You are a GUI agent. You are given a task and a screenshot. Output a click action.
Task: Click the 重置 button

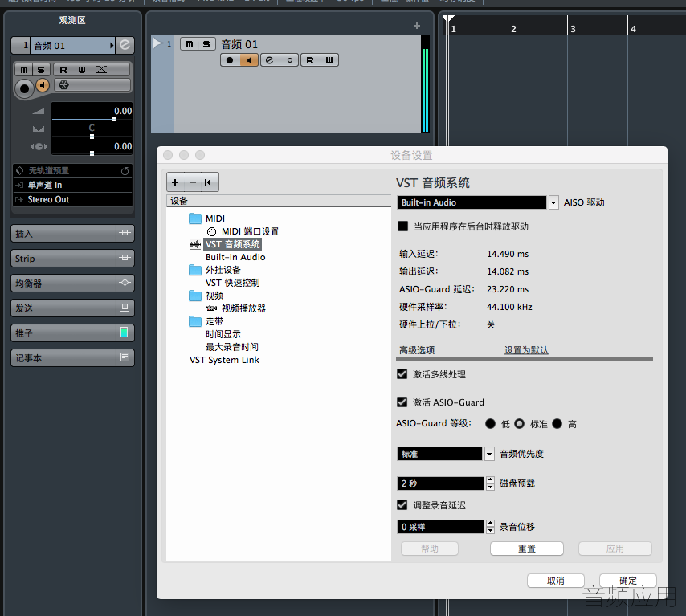click(527, 549)
